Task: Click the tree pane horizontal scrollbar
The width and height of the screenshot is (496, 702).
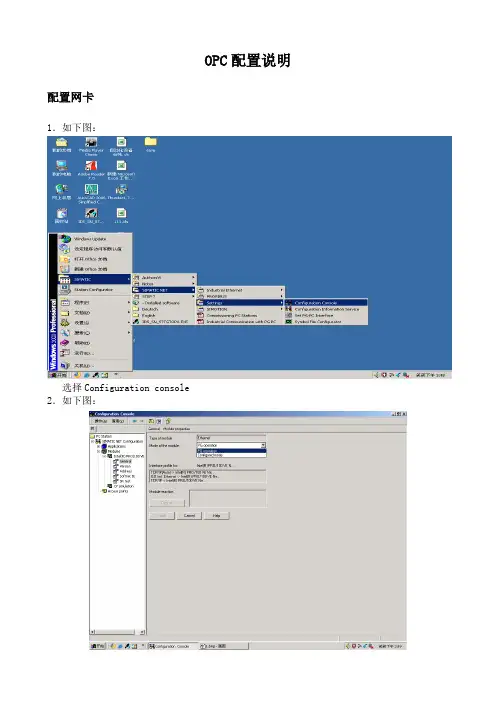Action: click(x=118, y=632)
